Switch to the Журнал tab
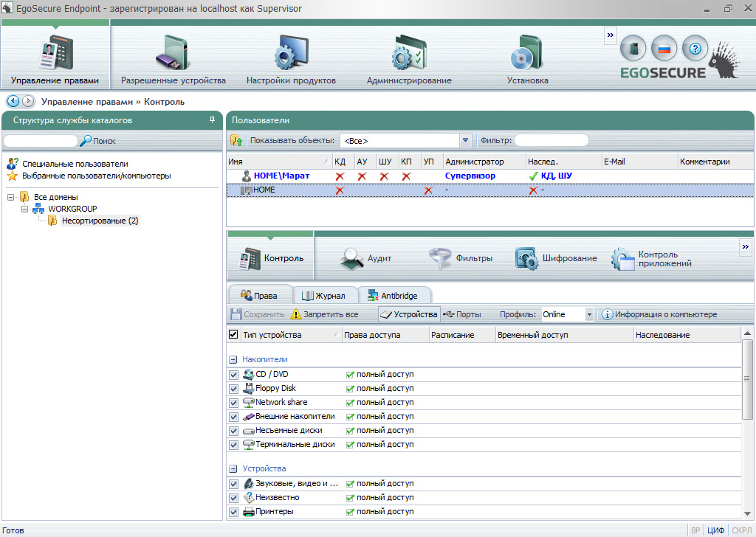756x537 pixels. [324, 296]
